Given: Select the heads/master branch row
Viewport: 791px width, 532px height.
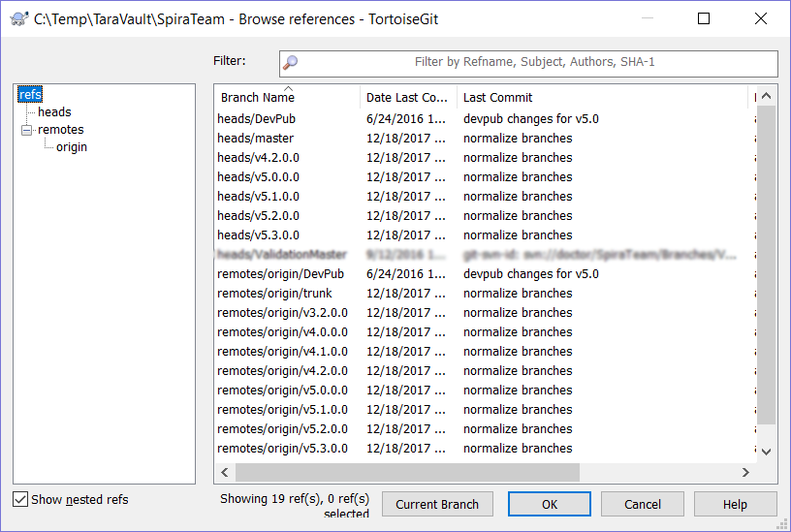Looking at the screenshot, I should [x=256, y=139].
